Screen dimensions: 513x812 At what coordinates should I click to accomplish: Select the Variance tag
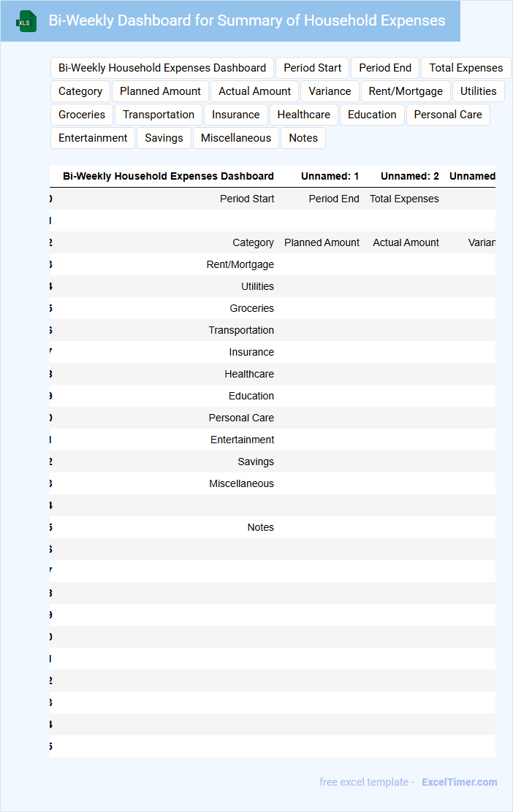coord(330,91)
